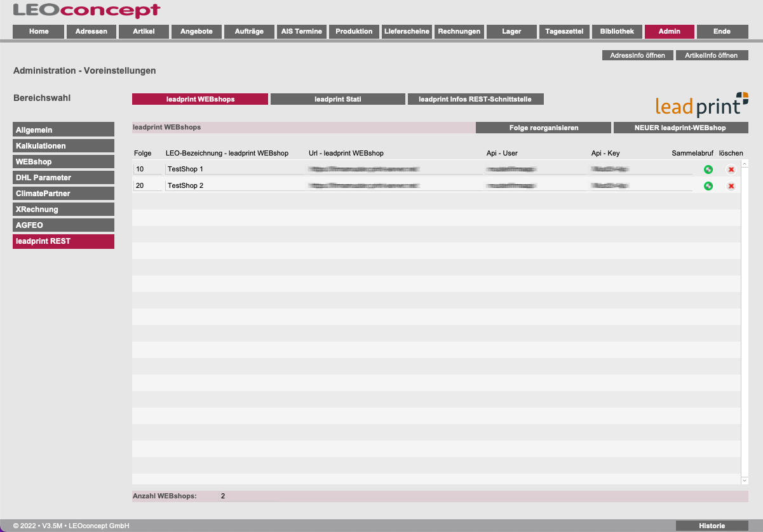This screenshot has width=763, height=532.
Task: Click 'LEO-Bezeichnung - leadprint WEBshop' column header
Action: [227, 153]
